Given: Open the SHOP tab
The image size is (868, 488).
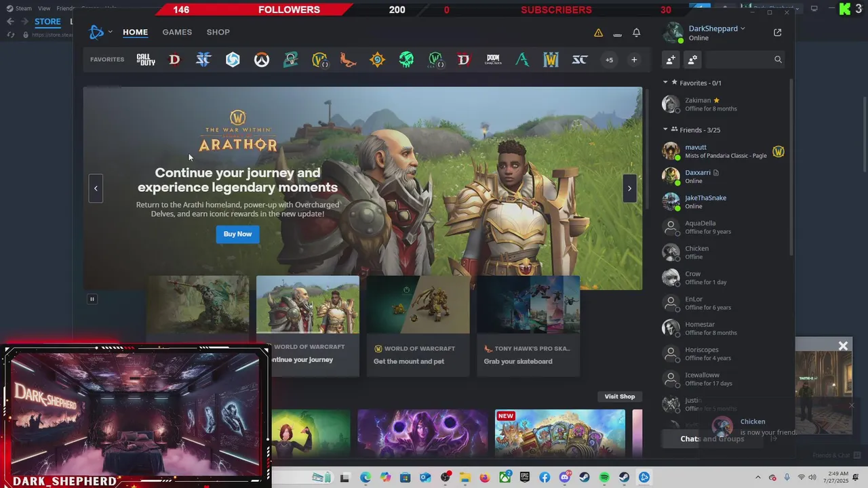Looking at the screenshot, I should (218, 32).
